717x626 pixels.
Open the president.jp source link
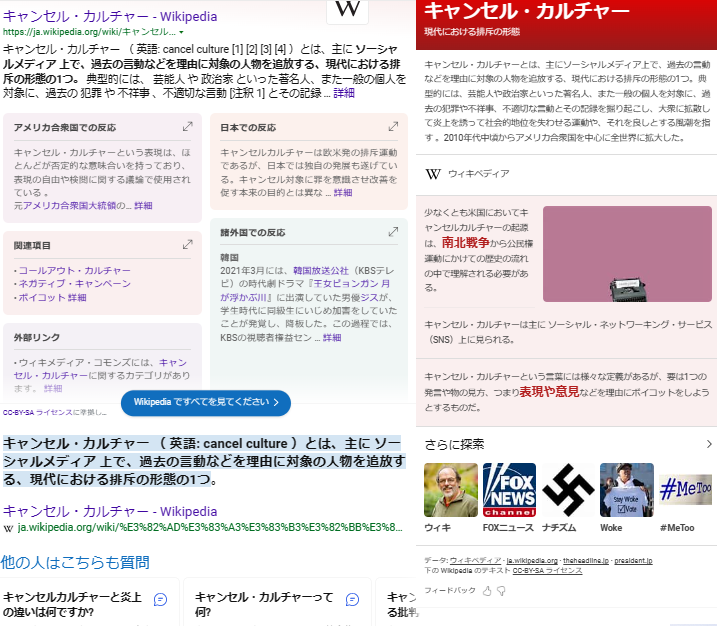point(633,561)
